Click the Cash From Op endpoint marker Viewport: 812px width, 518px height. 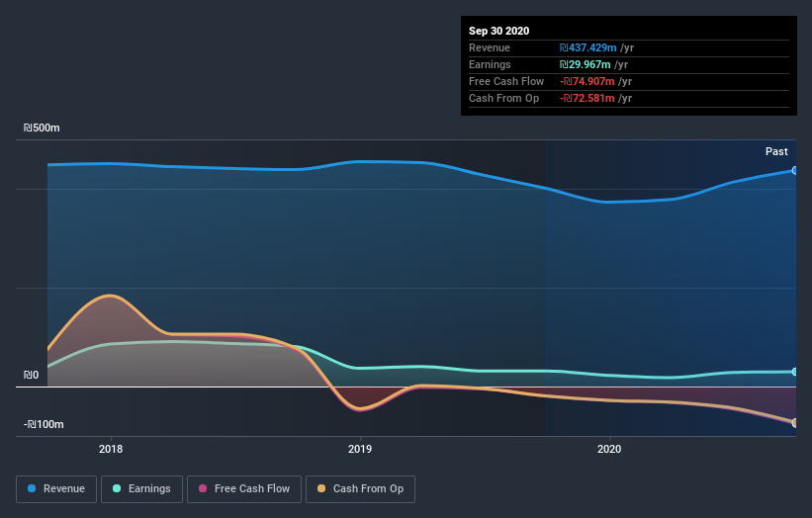click(x=795, y=423)
